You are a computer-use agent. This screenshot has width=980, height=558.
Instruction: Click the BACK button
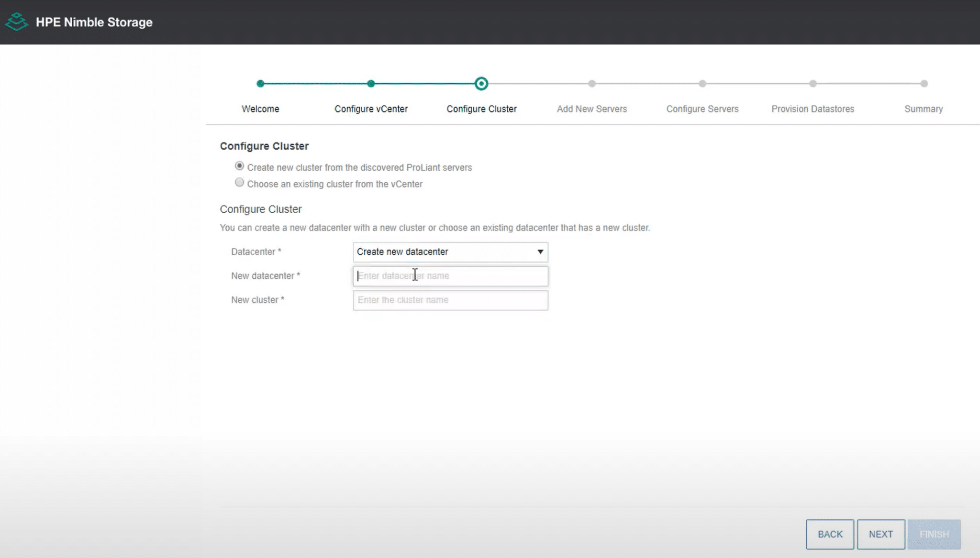(830, 534)
